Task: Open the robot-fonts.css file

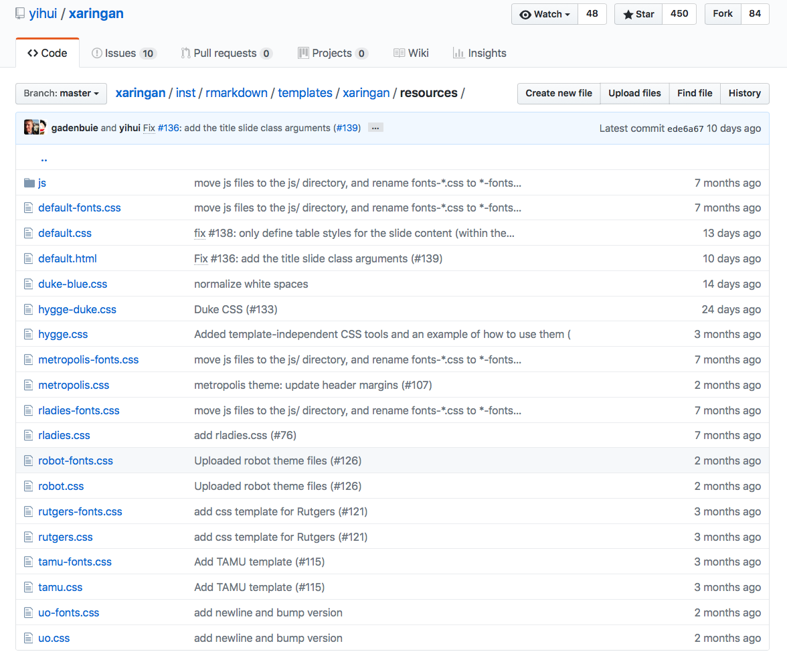Action: (76, 460)
